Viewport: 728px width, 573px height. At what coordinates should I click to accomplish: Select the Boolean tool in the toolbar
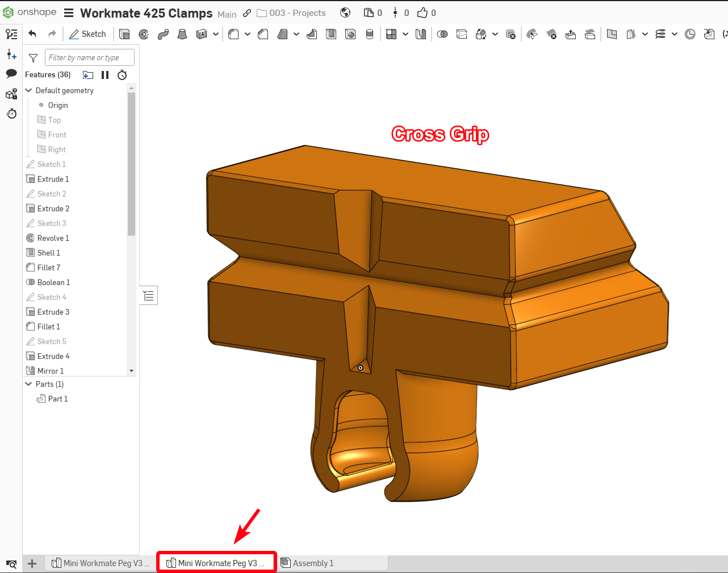click(x=442, y=34)
